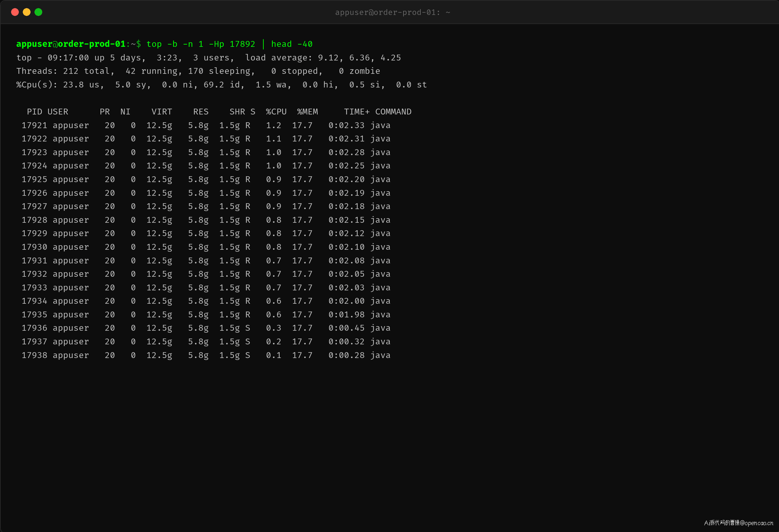Click the Threads: 212 total text
This screenshot has height=532, width=779.
point(63,71)
